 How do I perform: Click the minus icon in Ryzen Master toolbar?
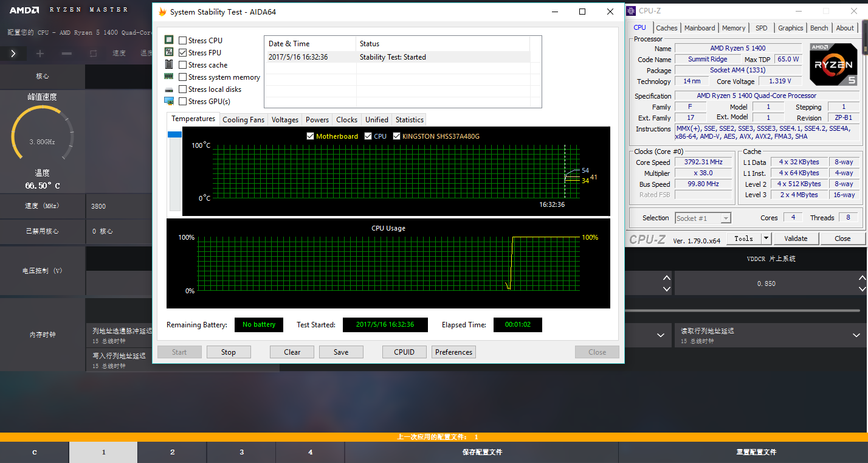tap(67, 54)
